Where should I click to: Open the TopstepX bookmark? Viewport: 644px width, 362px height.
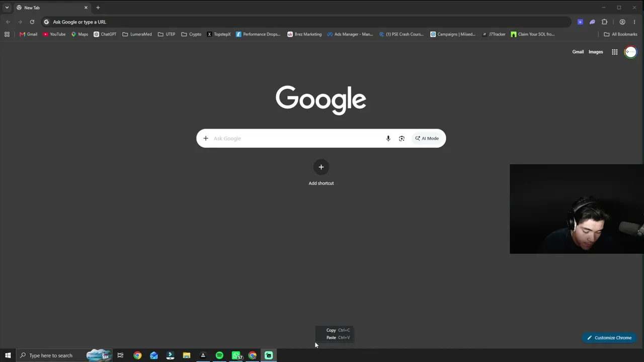(x=219, y=34)
